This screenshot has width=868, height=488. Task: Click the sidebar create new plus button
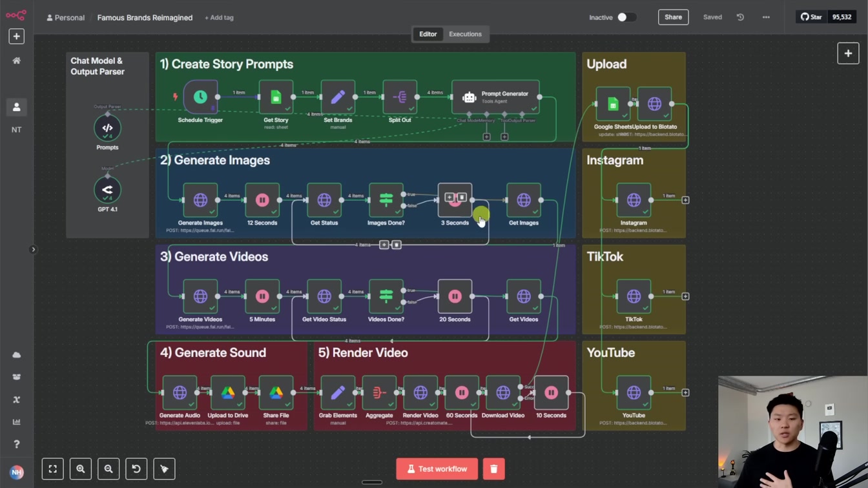16,36
